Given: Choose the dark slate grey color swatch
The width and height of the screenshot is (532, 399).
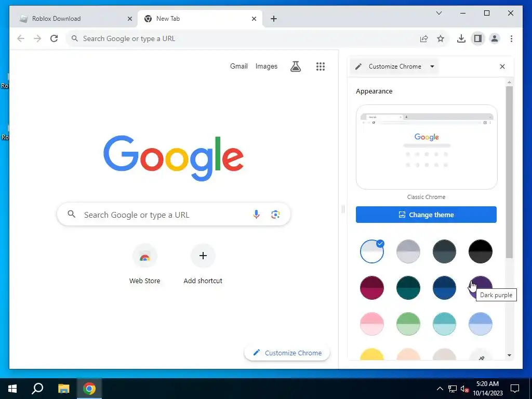Looking at the screenshot, I should point(444,251).
